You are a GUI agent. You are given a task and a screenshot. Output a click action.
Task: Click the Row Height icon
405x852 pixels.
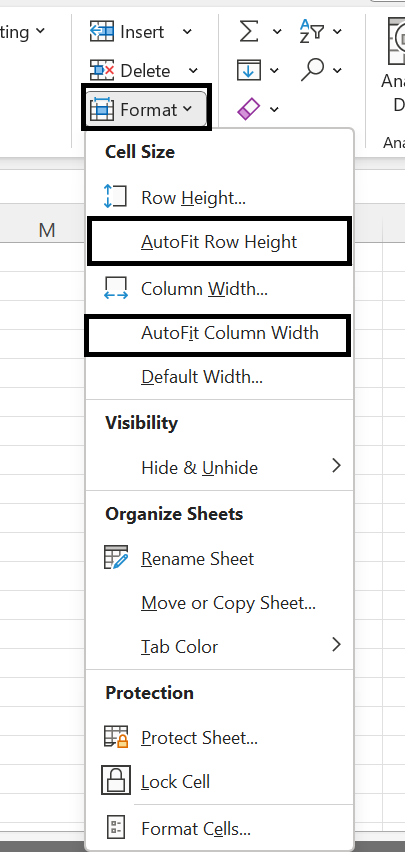click(115, 197)
